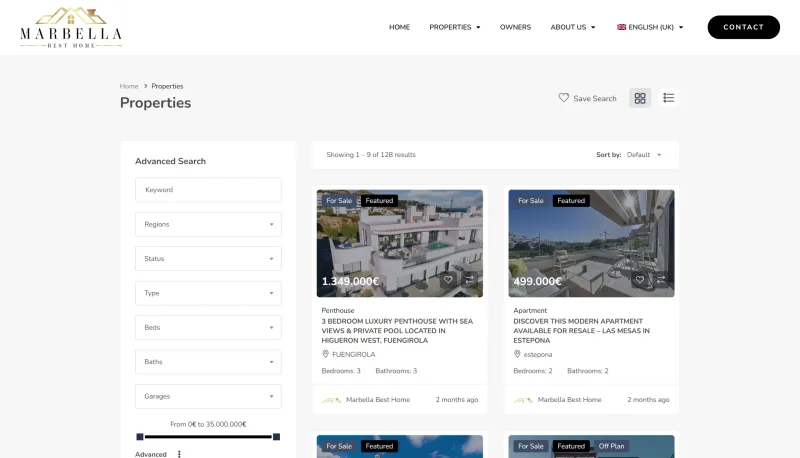The height and width of the screenshot is (458, 800).
Task: Expand the Properties menu arrow
Action: (x=478, y=28)
